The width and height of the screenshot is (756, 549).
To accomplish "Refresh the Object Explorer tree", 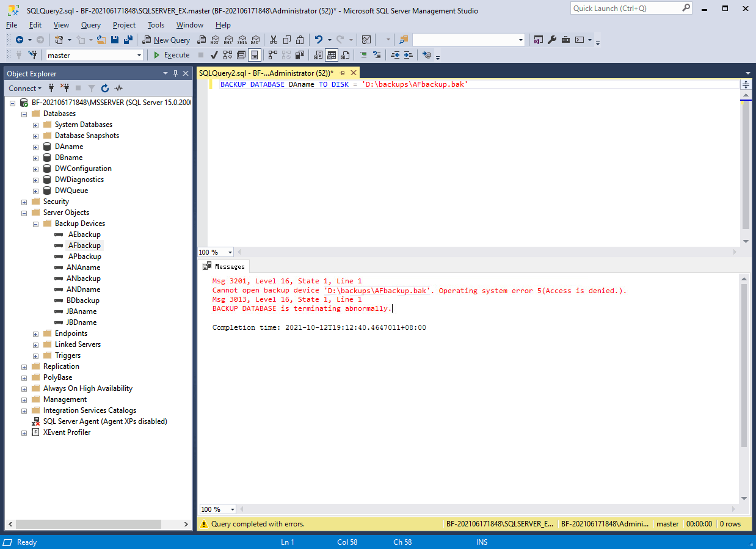I will click(x=105, y=89).
